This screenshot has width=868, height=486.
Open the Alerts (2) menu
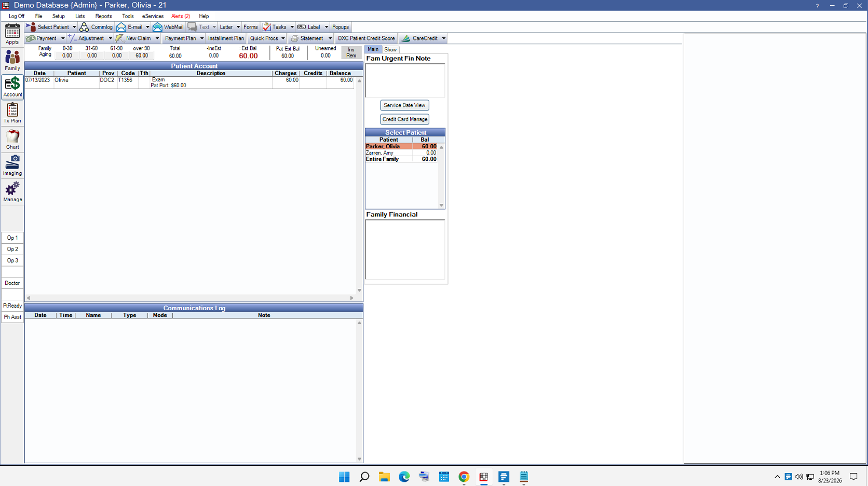click(x=181, y=16)
